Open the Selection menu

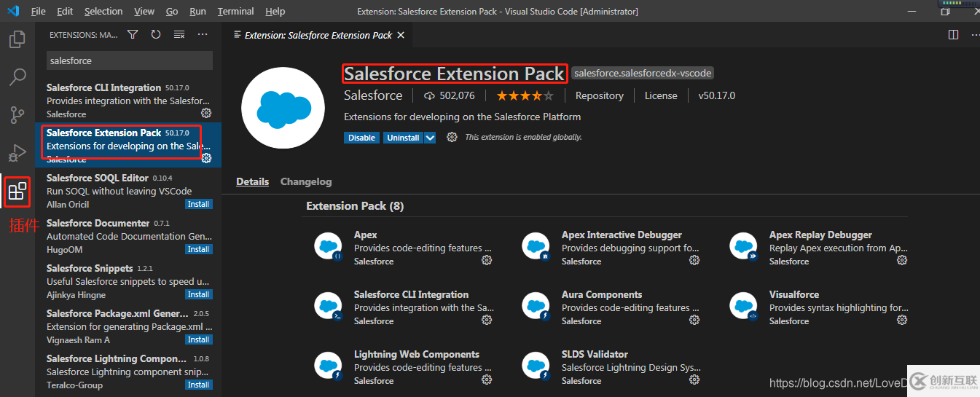[x=103, y=12]
